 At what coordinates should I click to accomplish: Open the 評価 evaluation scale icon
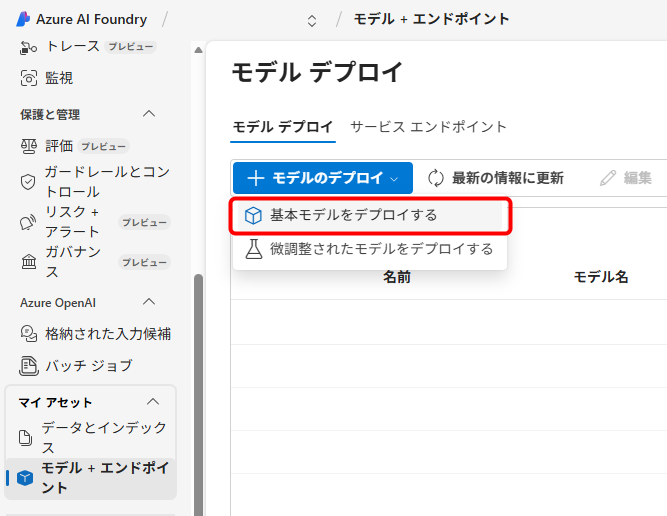(28, 146)
